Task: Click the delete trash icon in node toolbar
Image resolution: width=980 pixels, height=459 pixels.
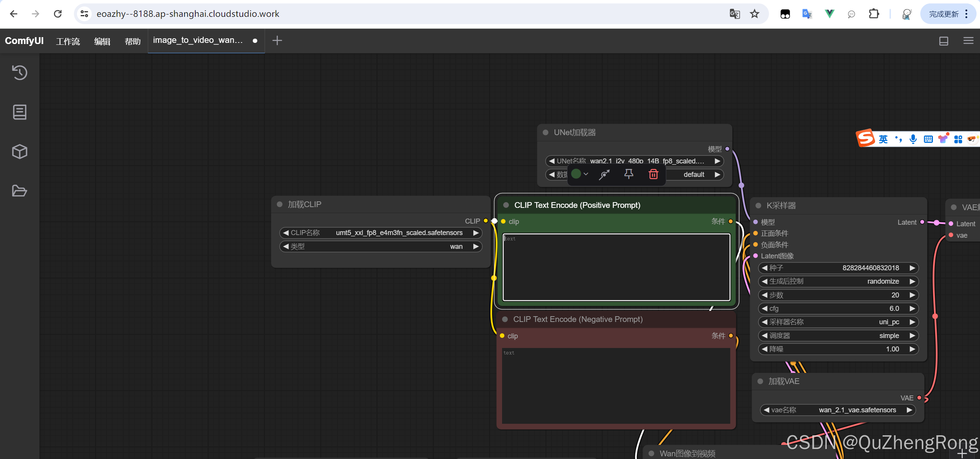Action: coord(653,175)
